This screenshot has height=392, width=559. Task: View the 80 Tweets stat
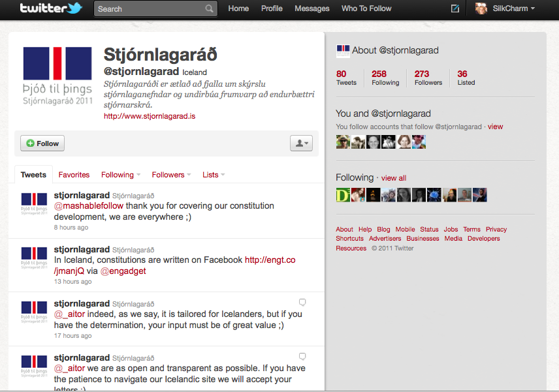pos(346,78)
